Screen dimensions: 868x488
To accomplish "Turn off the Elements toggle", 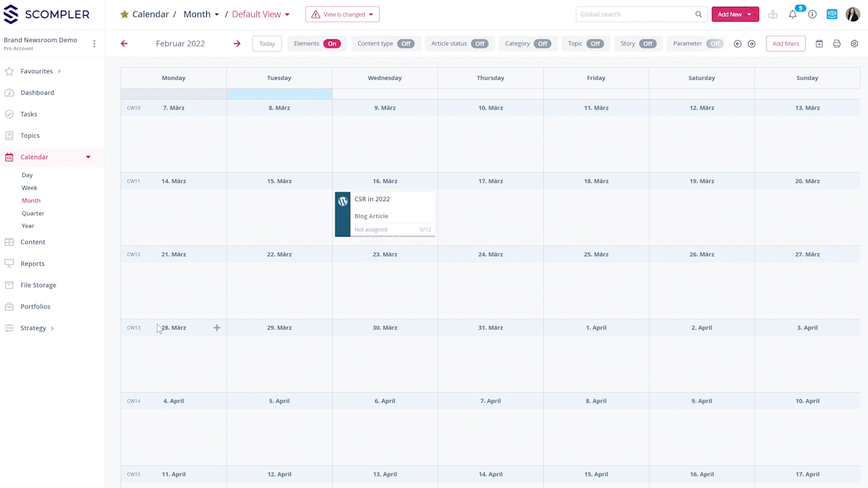I will (x=332, y=43).
